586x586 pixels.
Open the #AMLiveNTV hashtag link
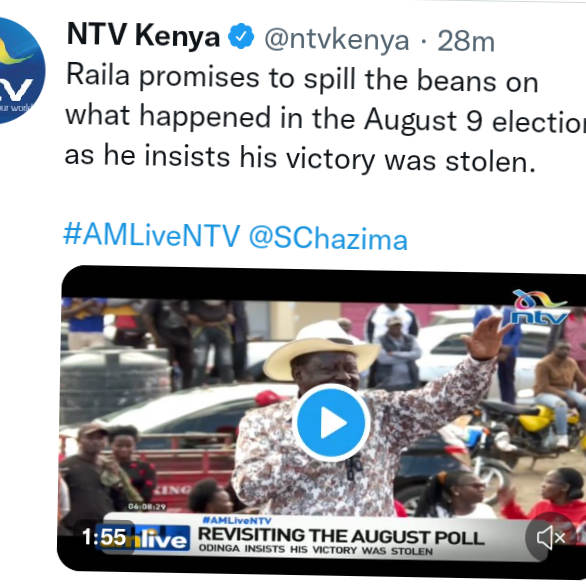click(x=152, y=235)
